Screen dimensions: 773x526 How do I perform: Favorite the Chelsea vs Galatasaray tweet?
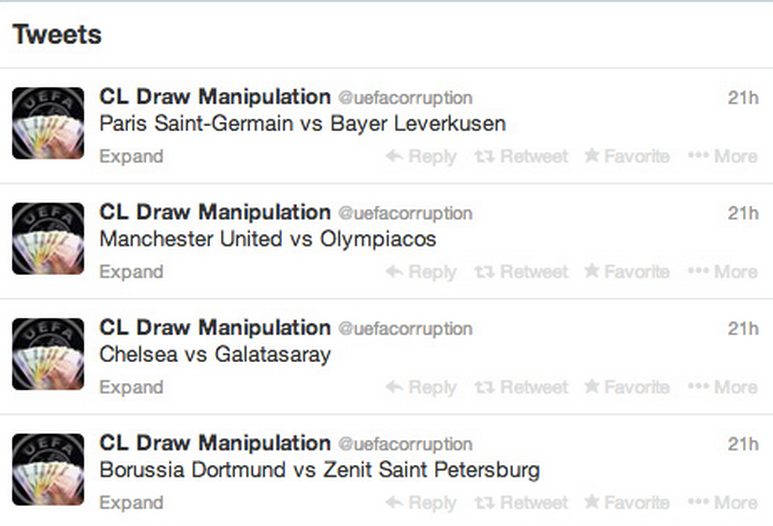(627, 387)
